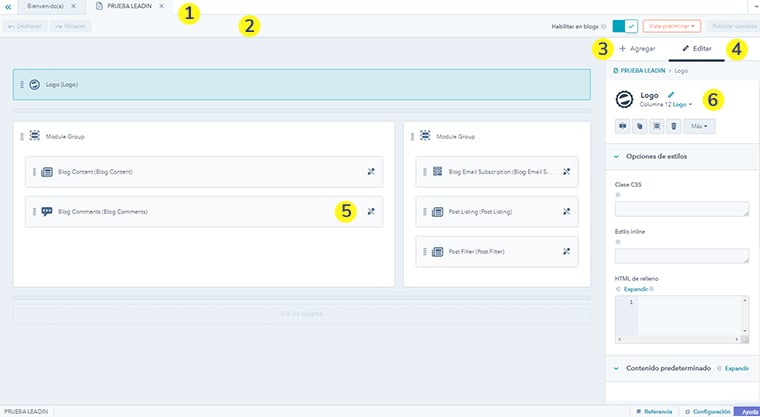Click the Ayuda help button
760x417 pixels.
pyautogui.click(x=747, y=411)
